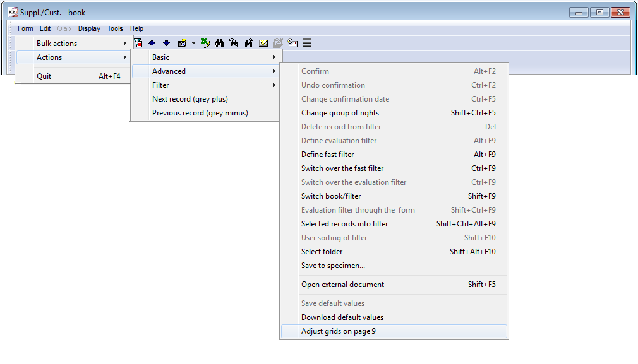The width and height of the screenshot is (638, 364).
Task: Open the dropdown arrow beside camera icon
Action: tap(194, 43)
